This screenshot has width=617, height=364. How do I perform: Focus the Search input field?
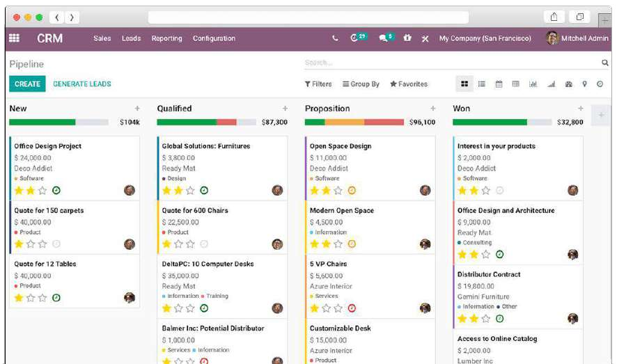(x=453, y=63)
